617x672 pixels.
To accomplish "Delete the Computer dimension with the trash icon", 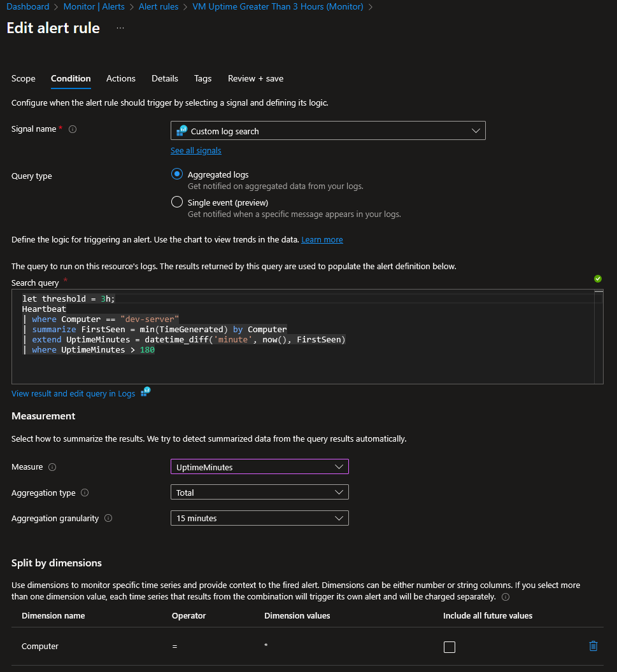I will 593,646.
